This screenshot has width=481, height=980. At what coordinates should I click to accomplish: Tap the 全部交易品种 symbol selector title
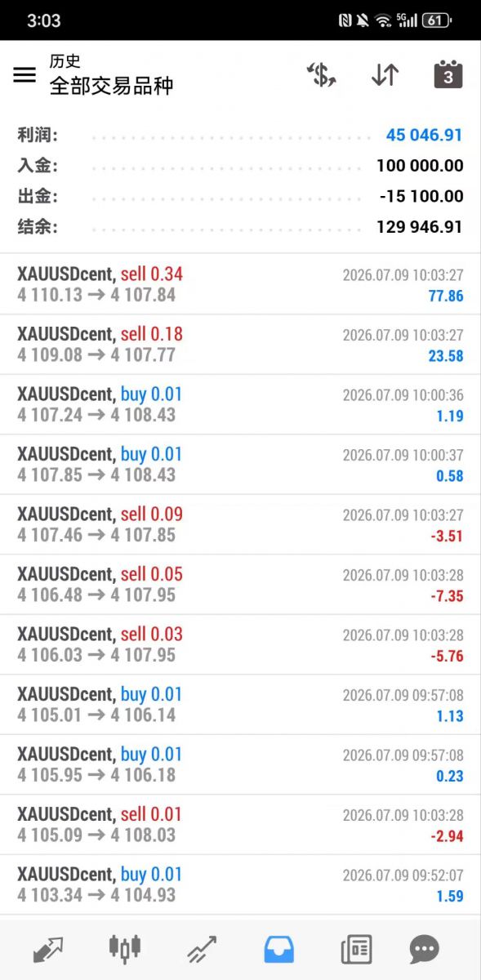pyautogui.click(x=111, y=86)
